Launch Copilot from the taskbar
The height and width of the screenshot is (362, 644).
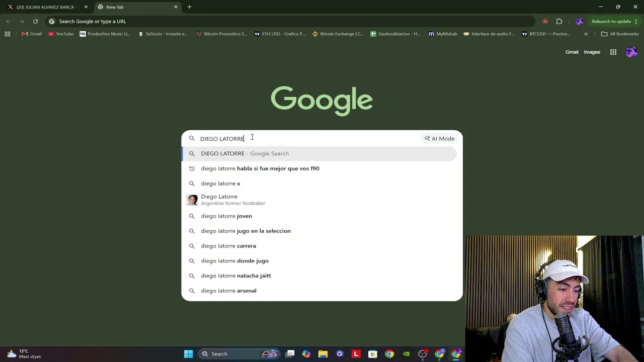tap(306, 354)
